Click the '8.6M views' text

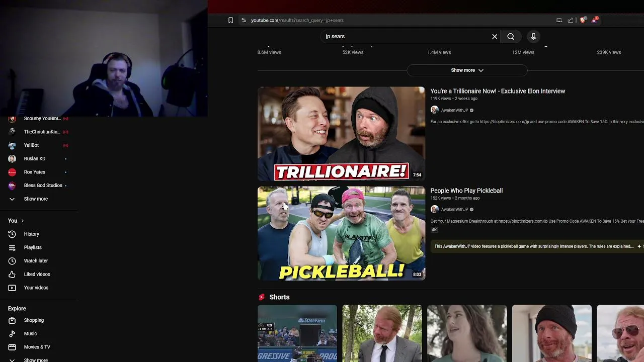pyautogui.click(x=269, y=52)
